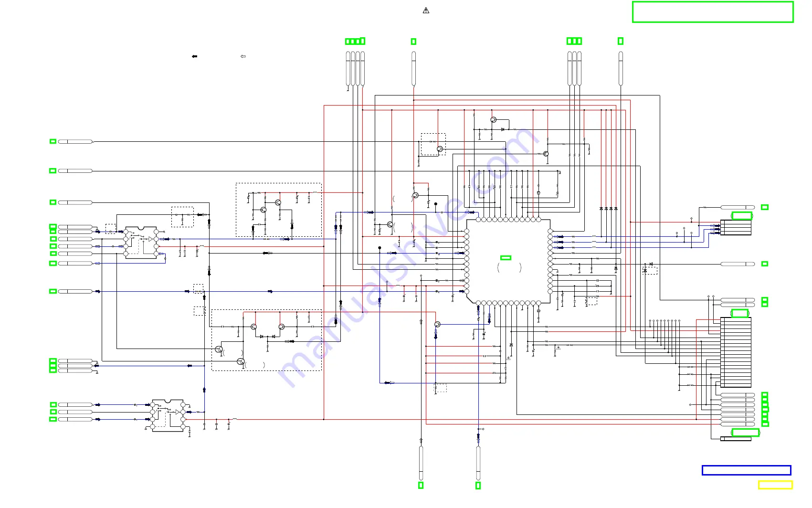Click the warning triangle symbol at the top
The width and height of the screenshot is (812, 508).
[426, 11]
